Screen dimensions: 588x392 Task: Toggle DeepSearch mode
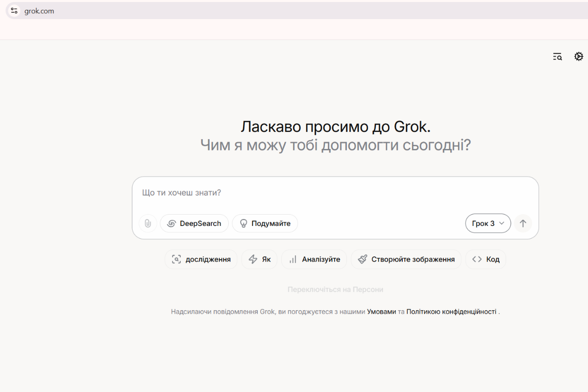(x=195, y=223)
